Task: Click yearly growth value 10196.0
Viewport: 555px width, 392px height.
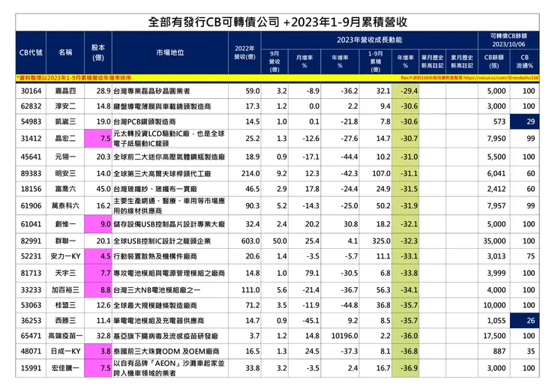Action: click(x=344, y=336)
